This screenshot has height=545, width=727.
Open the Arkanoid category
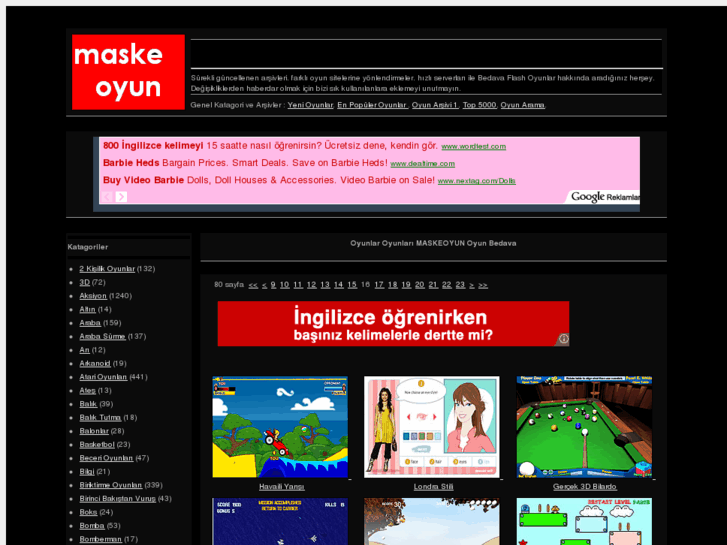pos(95,364)
